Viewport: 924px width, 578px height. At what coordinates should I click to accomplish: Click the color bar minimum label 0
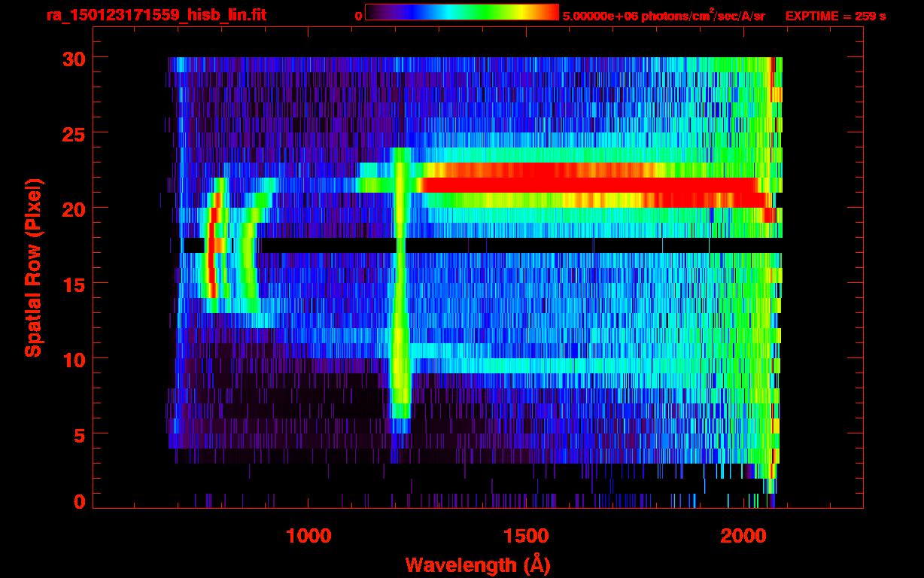(x=358, y=16)
